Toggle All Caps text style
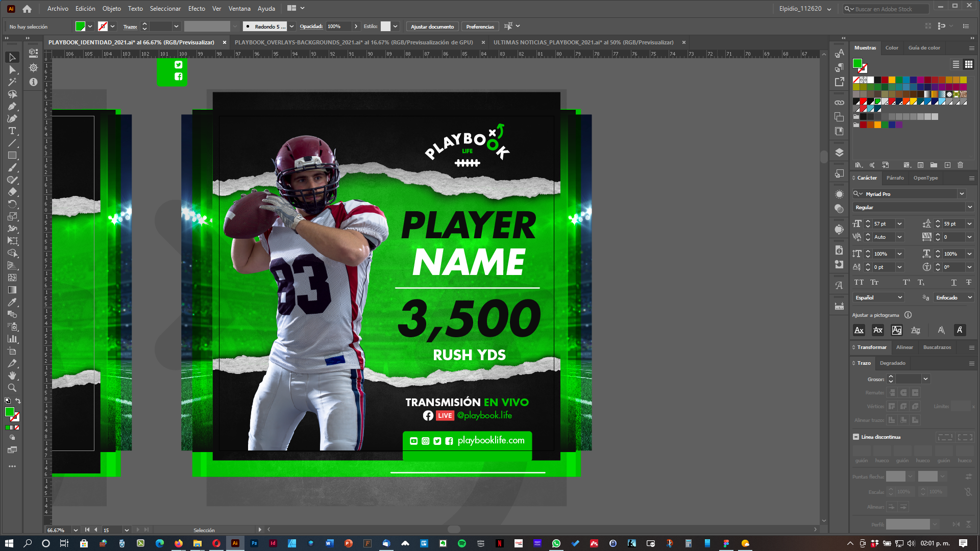Image resolution: width=980 pixels, height=551 pixels. 859,282
